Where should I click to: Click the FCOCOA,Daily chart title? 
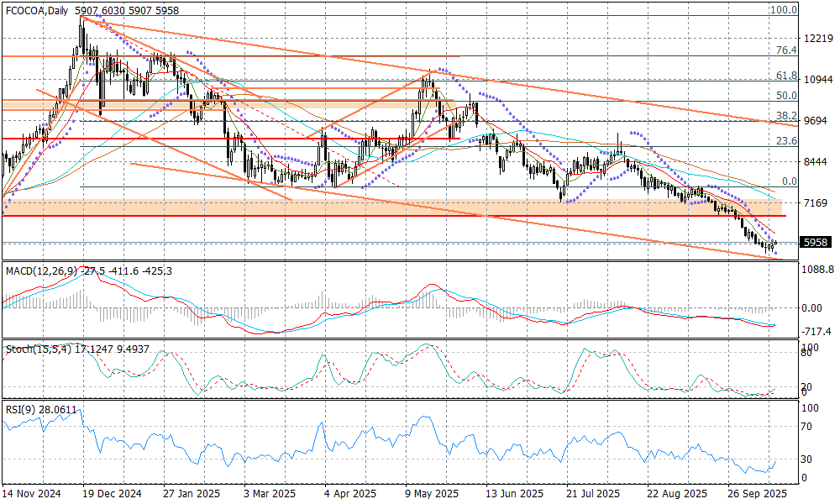click(x=37, y=10)
